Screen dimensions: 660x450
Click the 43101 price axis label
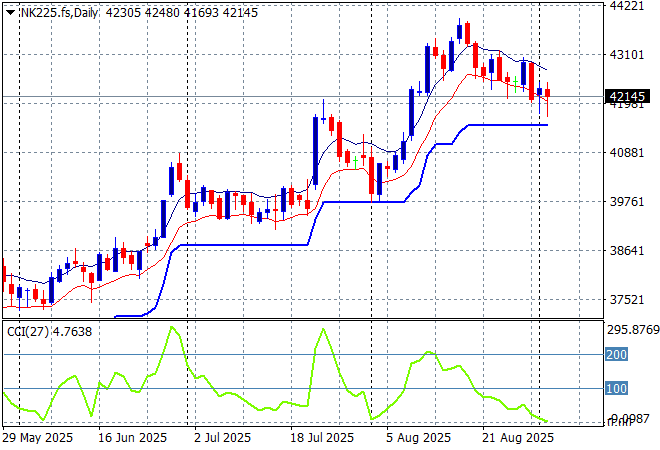[x=629, y=55]
